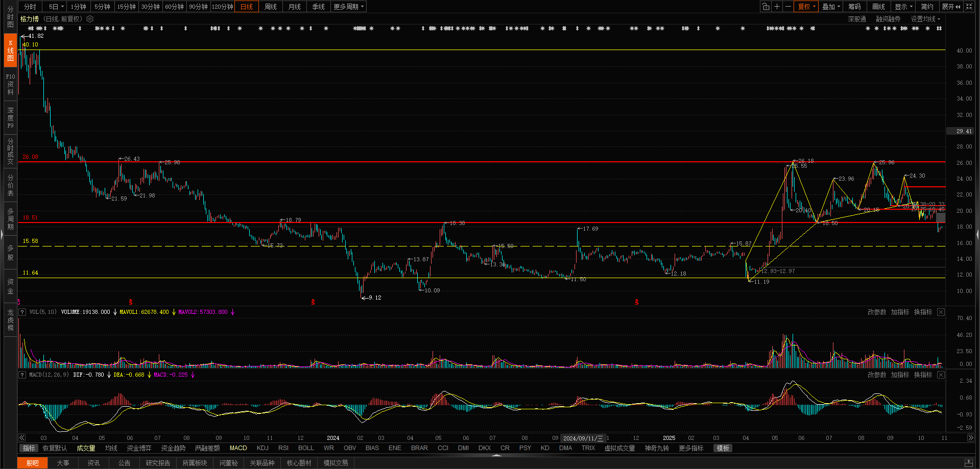Open the 复权 dropdown
The height and width of the screenshot is (469, 980).
pyautogui.click(x=807, y=7)
